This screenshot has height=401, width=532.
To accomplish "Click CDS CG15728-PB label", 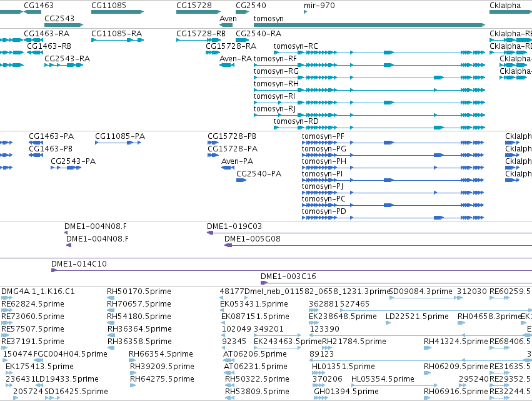I will coord(232,136).
